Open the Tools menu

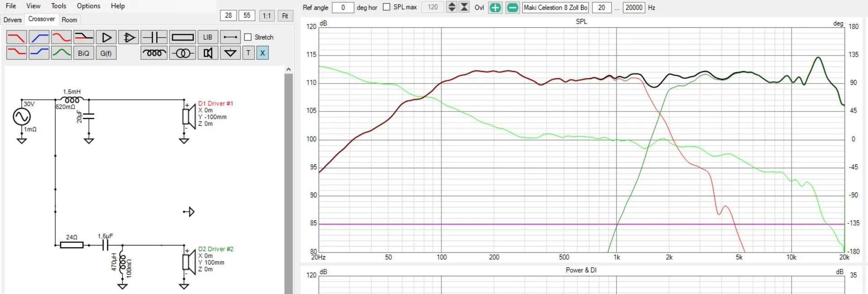58,6
